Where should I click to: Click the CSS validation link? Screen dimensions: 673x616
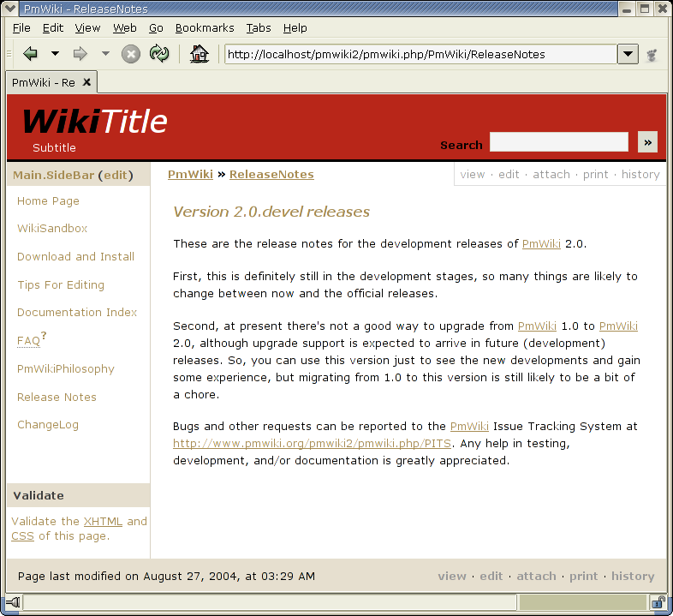coord(22,536)
